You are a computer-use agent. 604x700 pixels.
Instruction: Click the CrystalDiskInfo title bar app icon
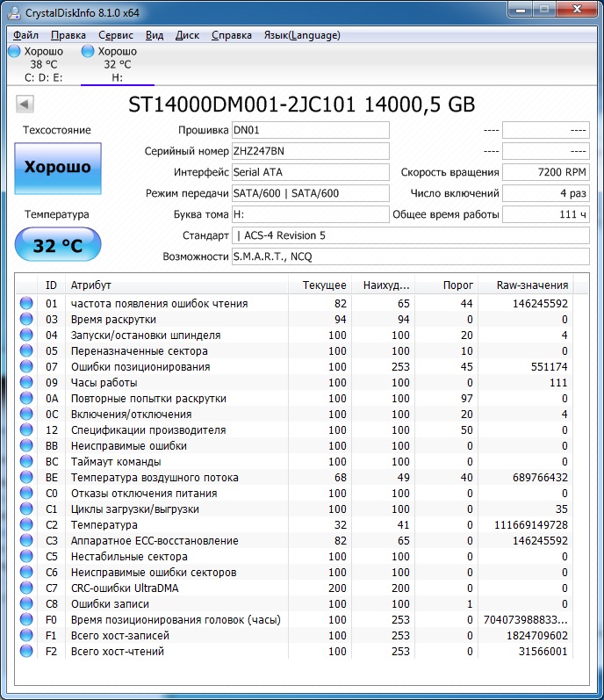click(x=14, y=12)
